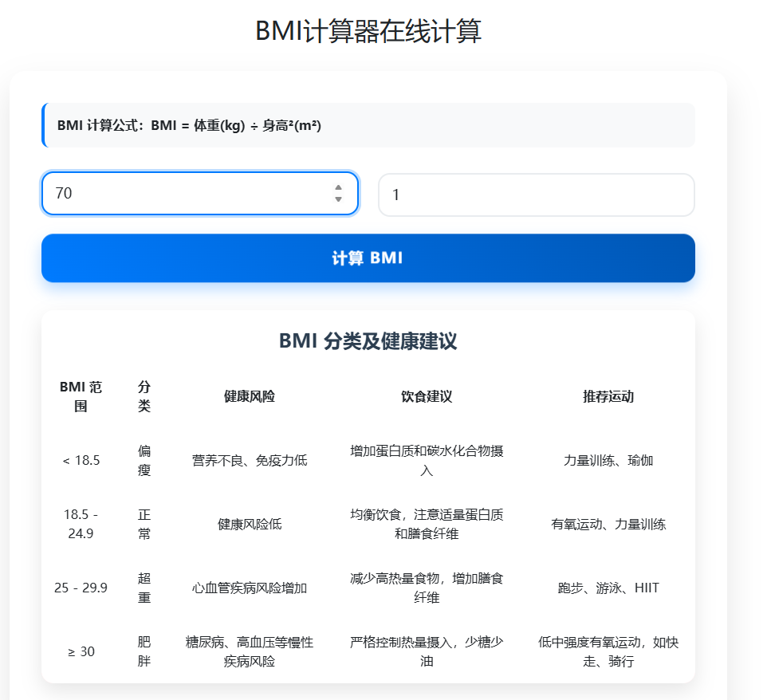Click the 偏瘦 category cell
Screen dimensions: 767x700
(x=144, y=460)
